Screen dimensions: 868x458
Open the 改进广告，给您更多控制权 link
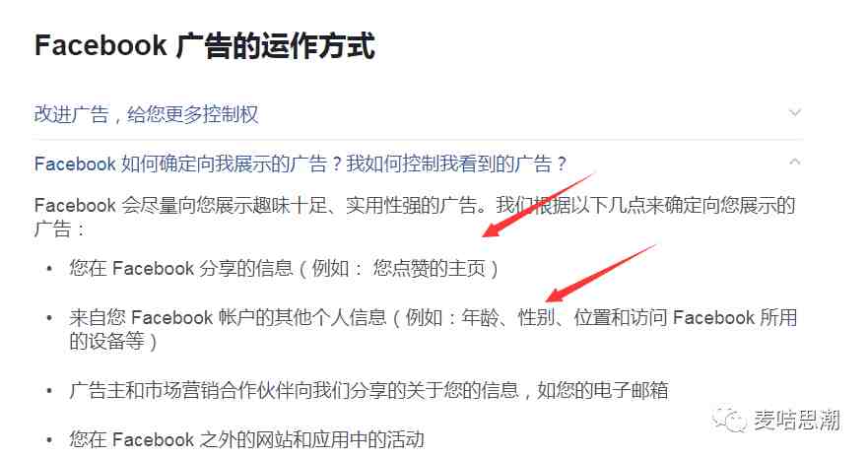[146, 114]
